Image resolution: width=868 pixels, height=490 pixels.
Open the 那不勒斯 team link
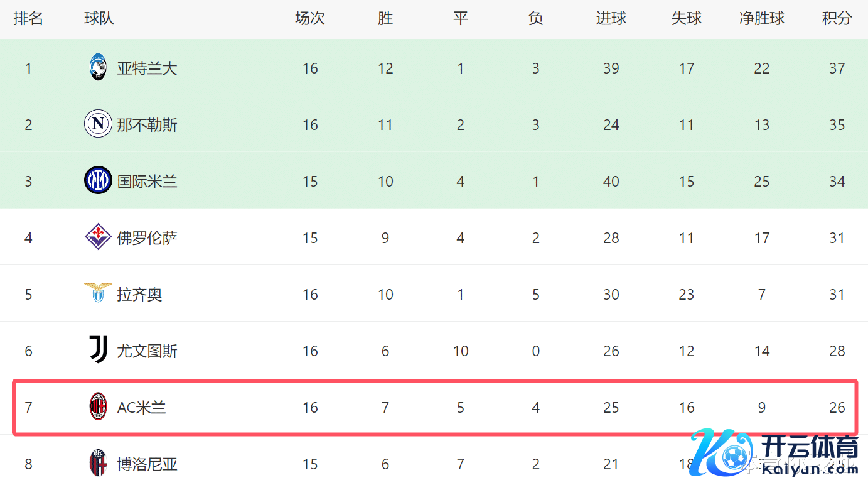coord(147,125)
